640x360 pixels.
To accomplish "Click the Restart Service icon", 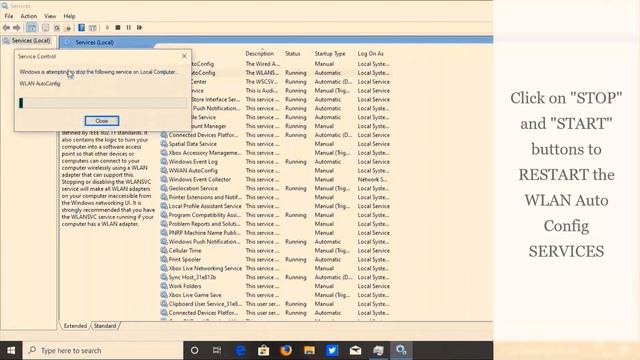I will point(140,28).
